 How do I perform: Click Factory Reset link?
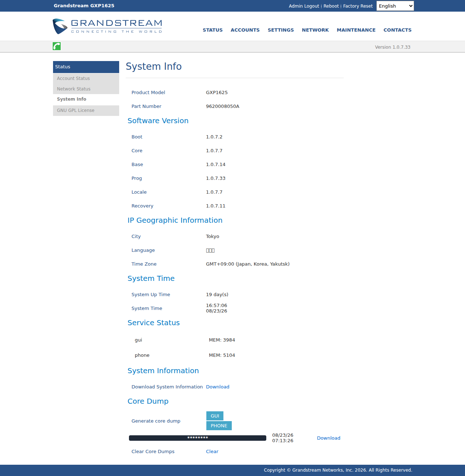point(358,6)
